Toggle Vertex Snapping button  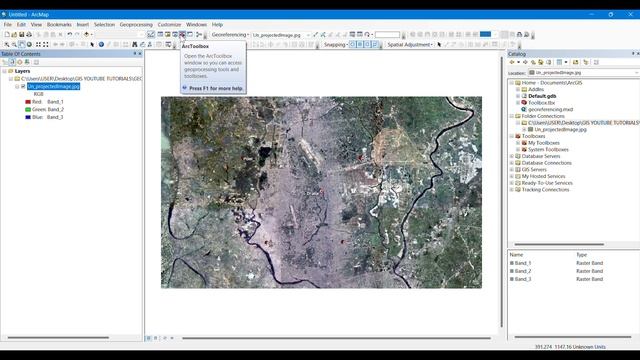367,44
